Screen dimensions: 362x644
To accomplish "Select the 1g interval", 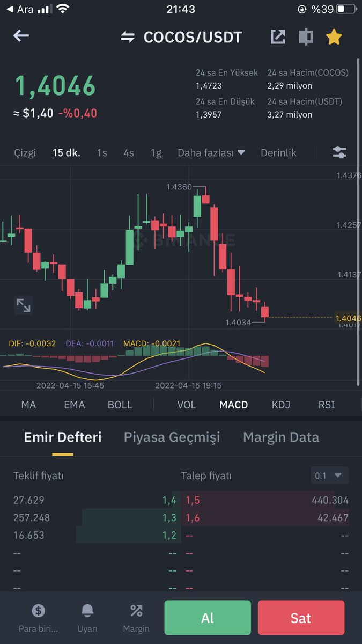I will click(x=156, y=153).
